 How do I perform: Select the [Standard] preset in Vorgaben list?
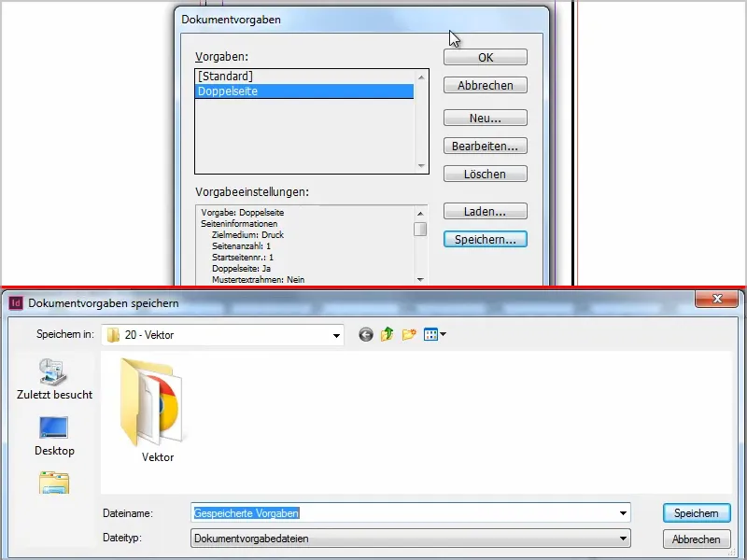click(x=304, y=77)
